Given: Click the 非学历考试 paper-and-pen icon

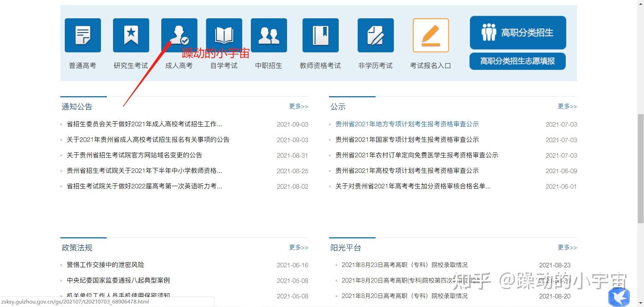Looking at the screenshot, I should pos(376,35).
